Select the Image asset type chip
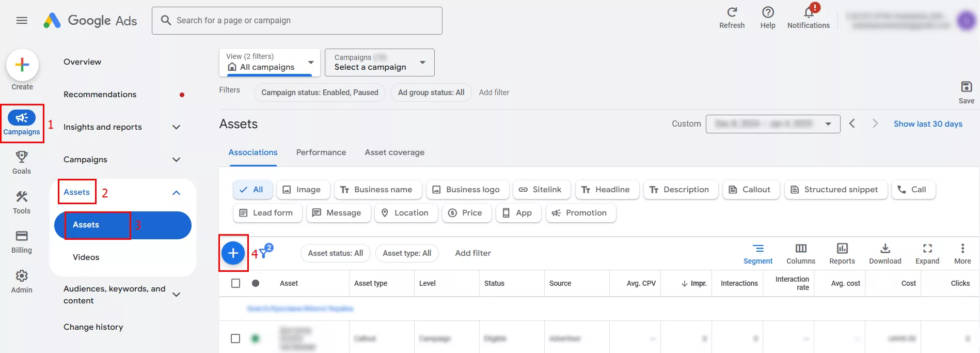Screen dimensions: 980x353 coord(302,190)
